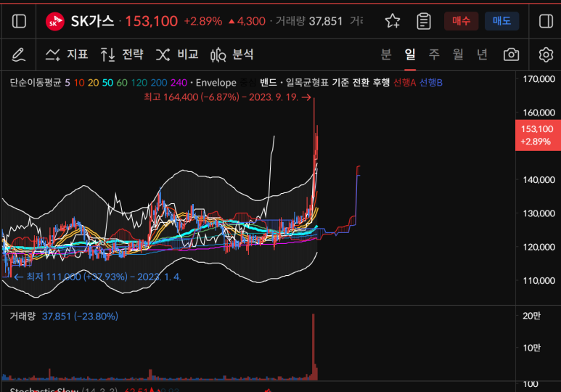561x392 pixels.
Task: Toggle the Ichimoku 선행B span
Action: point(431,83)
